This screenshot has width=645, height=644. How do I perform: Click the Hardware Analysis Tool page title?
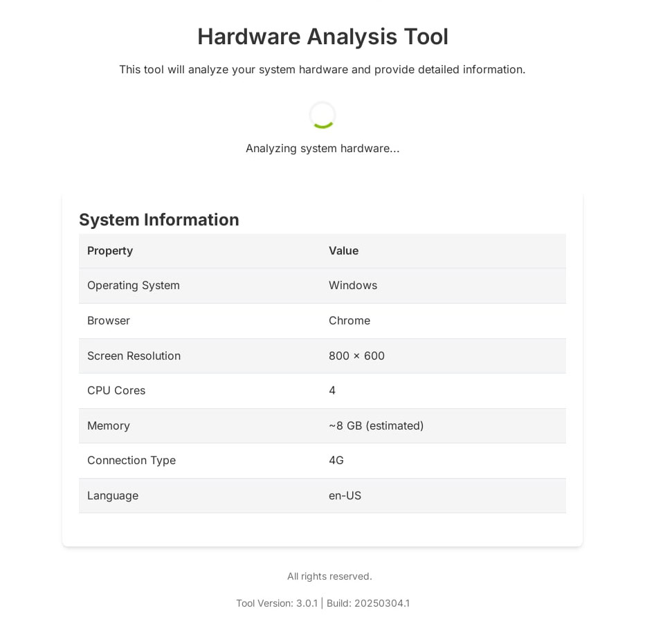pos(322,37)
